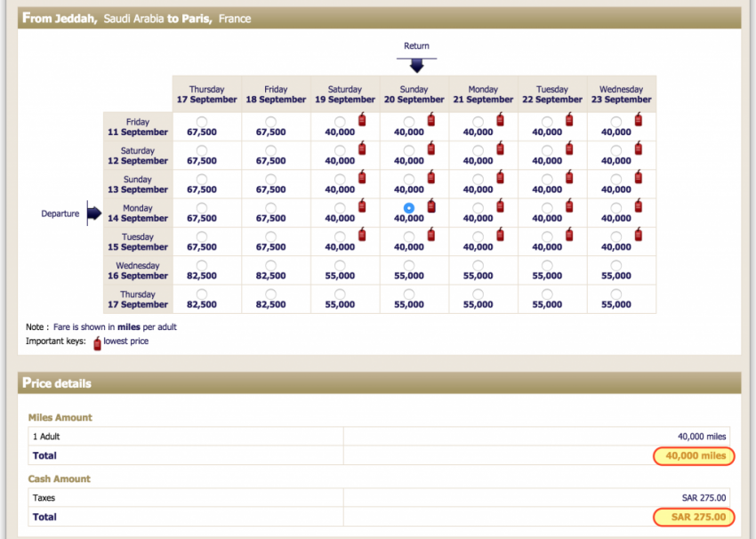Click the highlighted SAR 275.00 cash total
Viewport: 756px width, 539px height.
click(x=694, y=517)
